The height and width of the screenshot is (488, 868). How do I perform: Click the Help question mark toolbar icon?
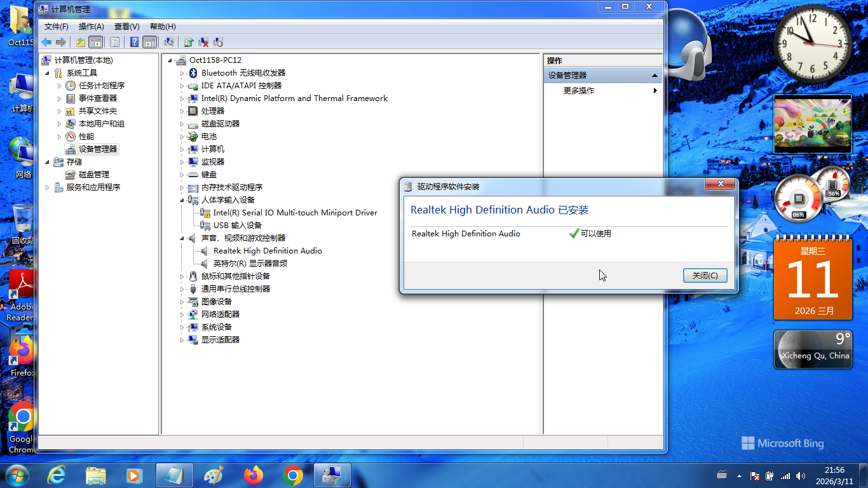click(x=134, y=42)
